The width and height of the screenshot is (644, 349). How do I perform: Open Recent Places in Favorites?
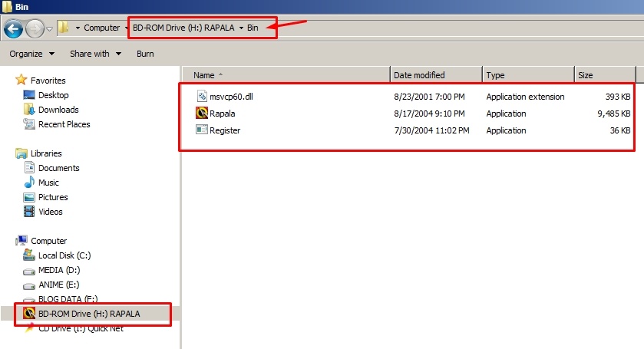[x=64, y=124]
